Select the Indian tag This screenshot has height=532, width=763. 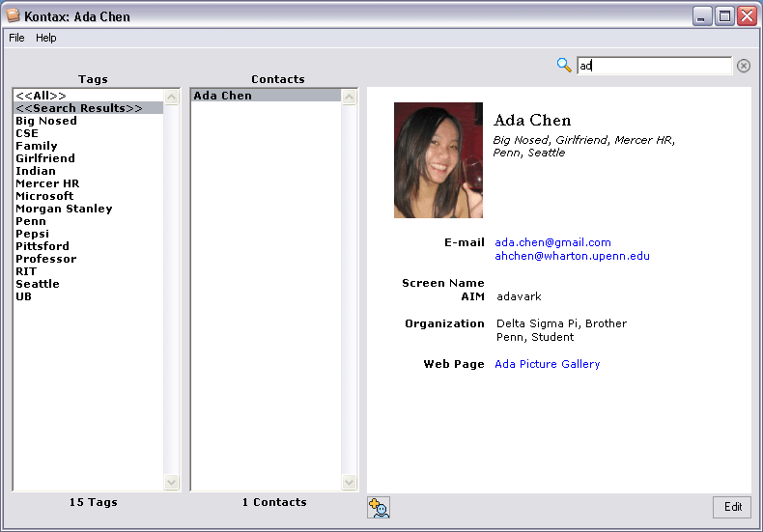coord(88,171)
